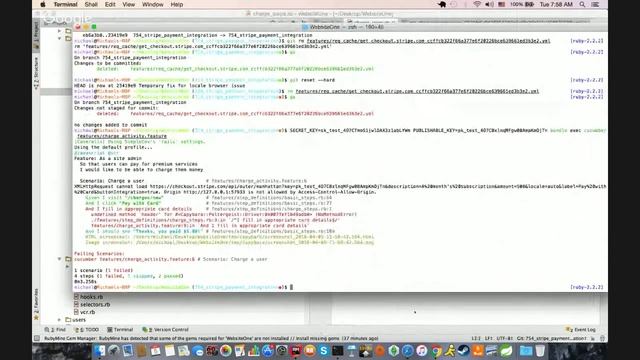This screenshot has height=360, width=640.
Task: Open the Apple menu
Action: (43, 4)
